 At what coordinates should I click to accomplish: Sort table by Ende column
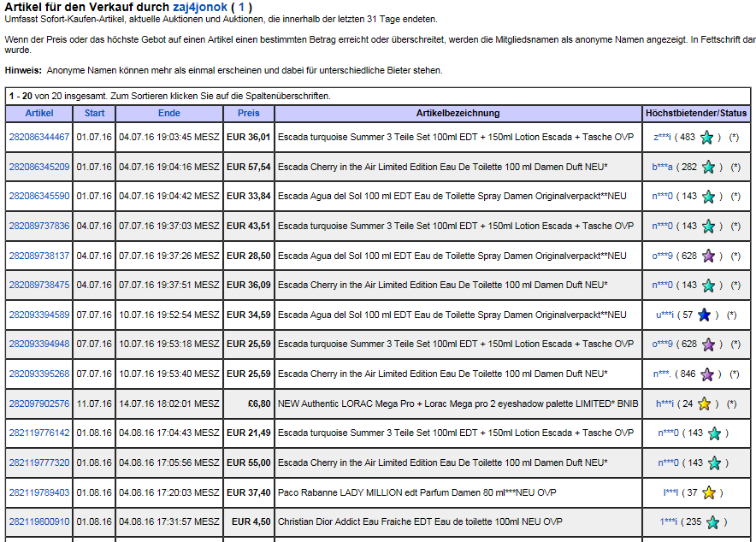(169, 113)
